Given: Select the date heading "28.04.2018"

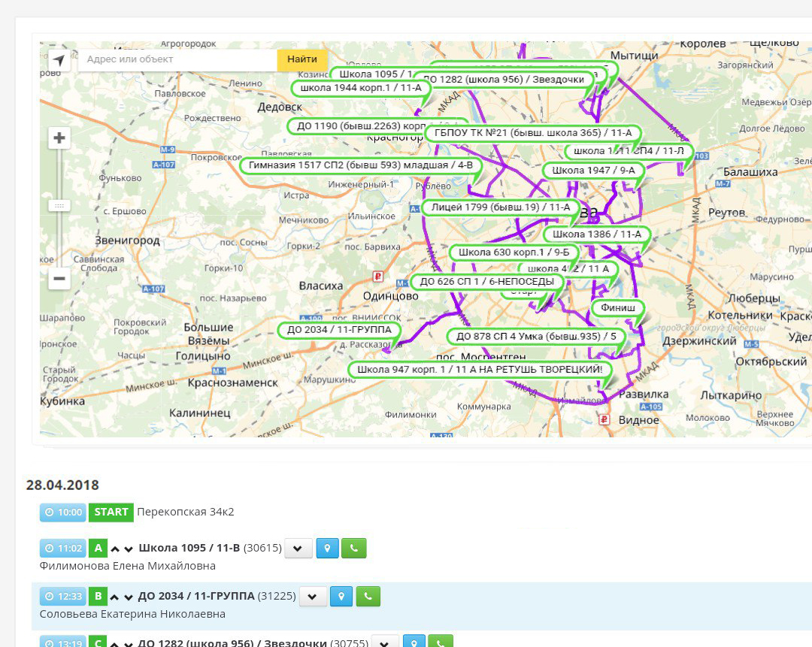Looking at the screenshot, I should pyautogui.click(x=62, y=485).
